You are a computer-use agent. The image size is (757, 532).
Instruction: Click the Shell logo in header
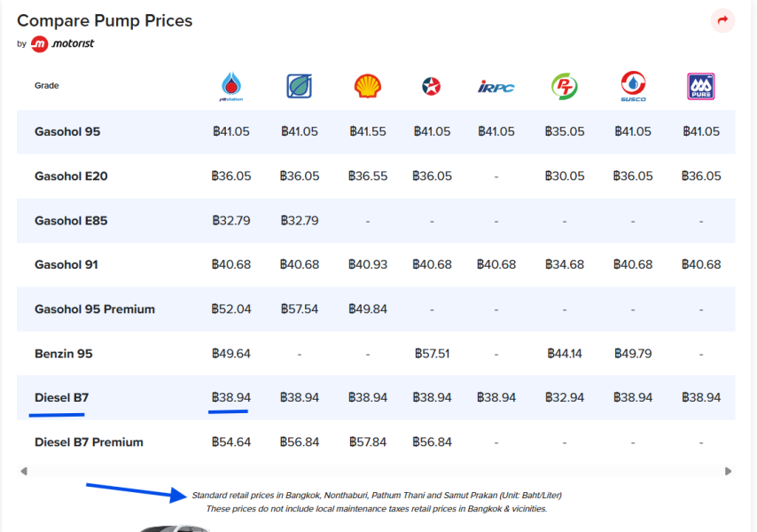368,86
